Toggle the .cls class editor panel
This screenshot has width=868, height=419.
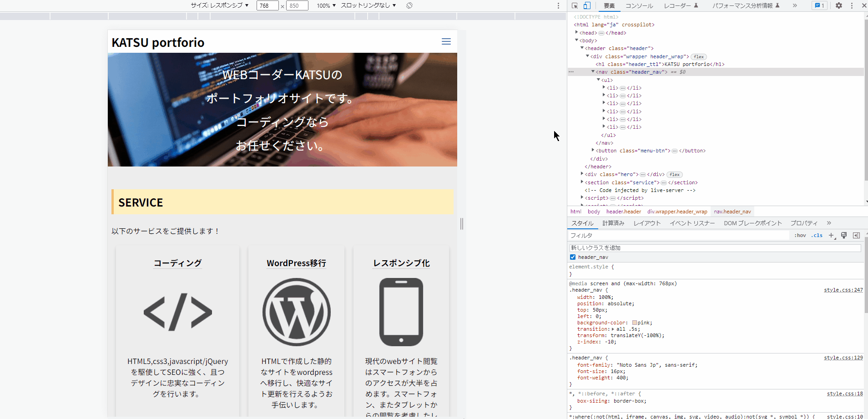[x=817, y=235]
